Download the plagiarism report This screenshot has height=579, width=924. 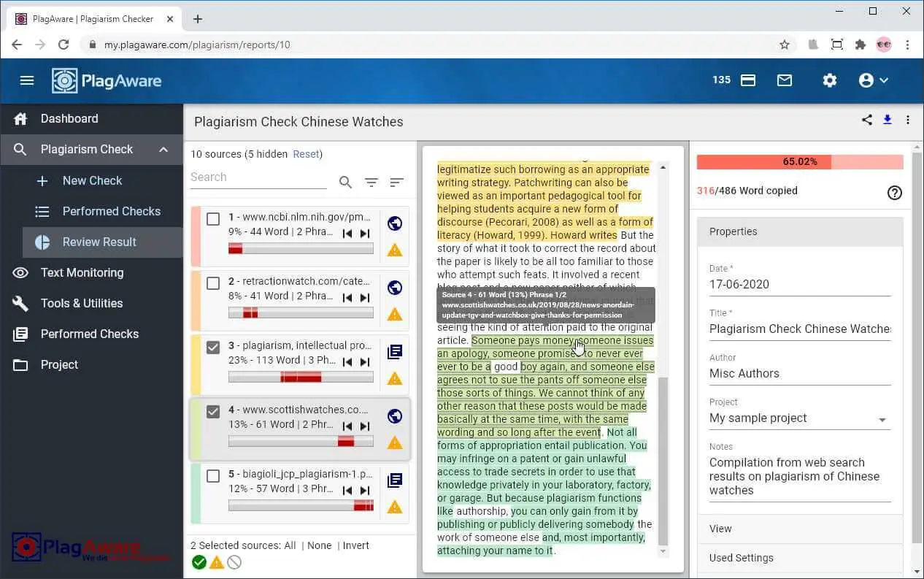pyautogui.click(x=888, y=120)
